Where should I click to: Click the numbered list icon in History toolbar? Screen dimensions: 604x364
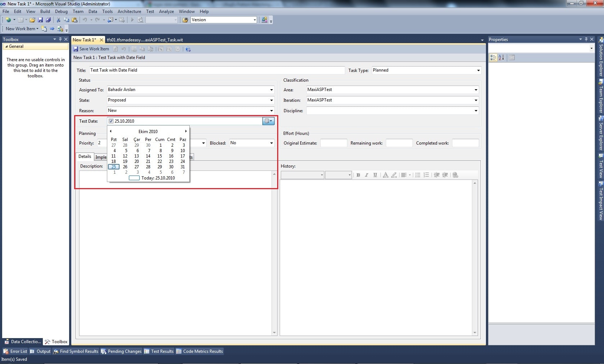click(426, 175)
